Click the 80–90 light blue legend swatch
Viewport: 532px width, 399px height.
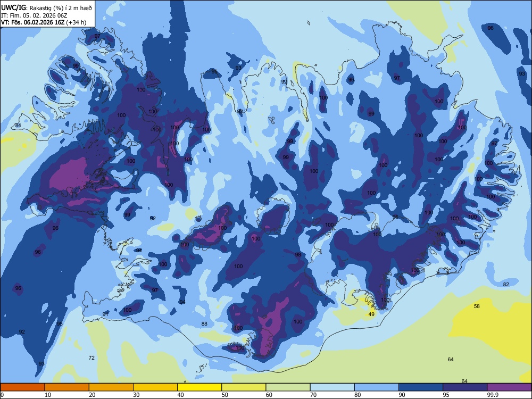pyautogui.click(x=377, y=387)
